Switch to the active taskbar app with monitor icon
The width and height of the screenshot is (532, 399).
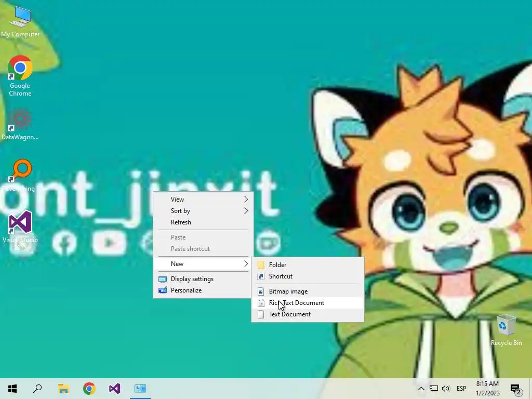click(x=140, y=389)
